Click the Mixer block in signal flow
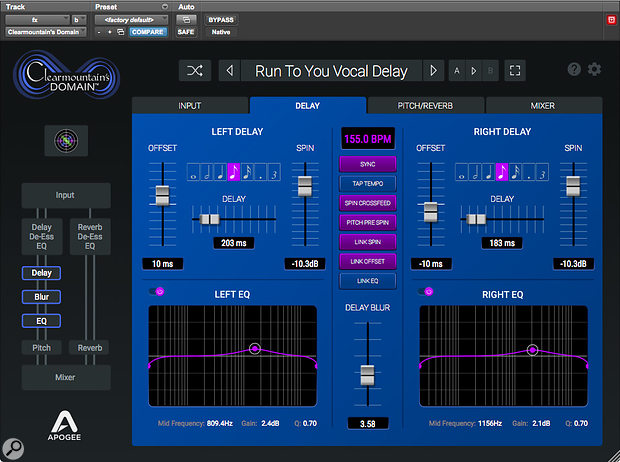The height and width of the screenshot is (462, 620). point(66,377)
